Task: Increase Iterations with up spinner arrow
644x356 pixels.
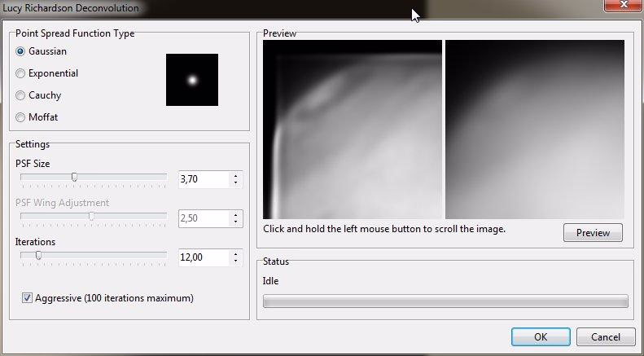Action: click(x=236, y=253)
